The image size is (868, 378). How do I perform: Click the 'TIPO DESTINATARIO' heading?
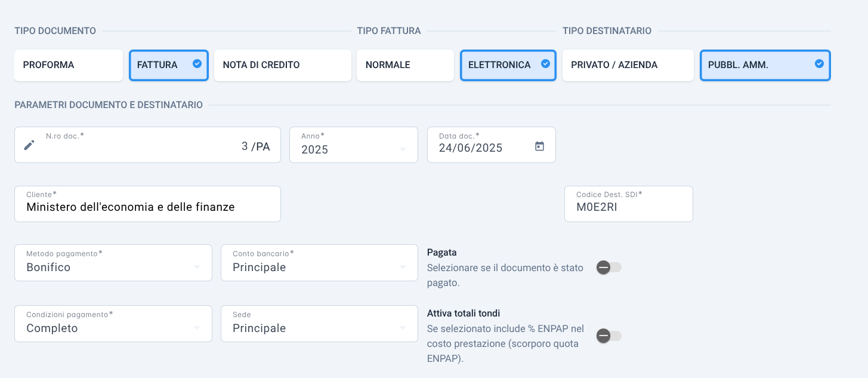click(607, 31)
